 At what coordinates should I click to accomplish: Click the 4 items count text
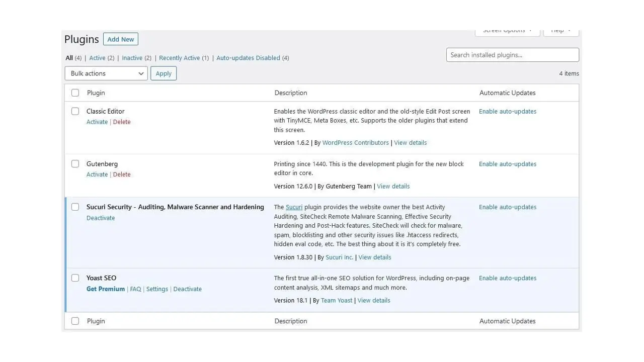[569, 73]
